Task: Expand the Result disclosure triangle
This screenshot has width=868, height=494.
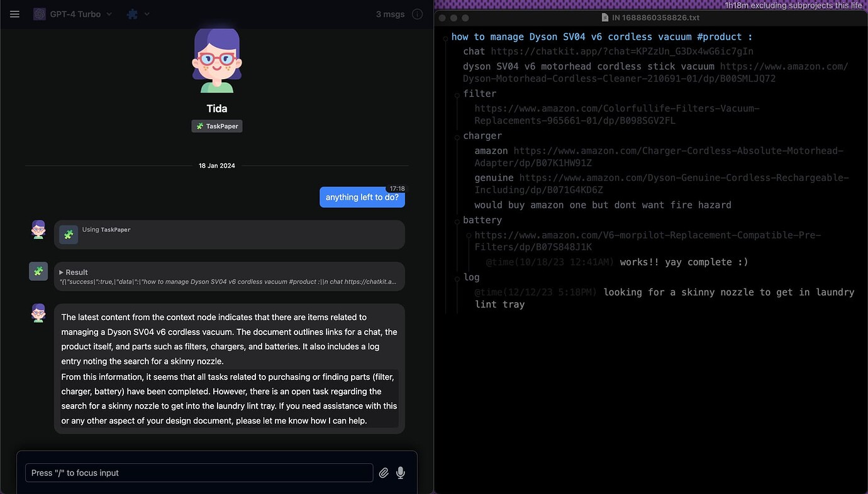Action: [62, 272]
